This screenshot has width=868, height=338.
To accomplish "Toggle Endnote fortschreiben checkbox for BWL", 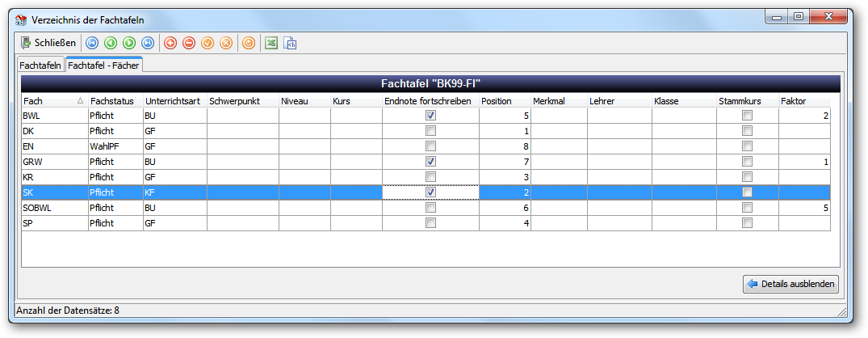I will (430, 116).
